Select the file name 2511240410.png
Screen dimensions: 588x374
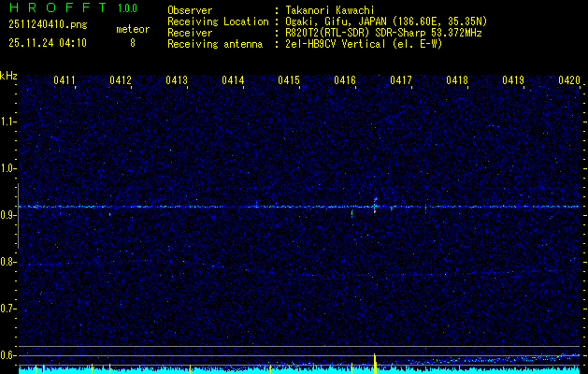point(48,24)
